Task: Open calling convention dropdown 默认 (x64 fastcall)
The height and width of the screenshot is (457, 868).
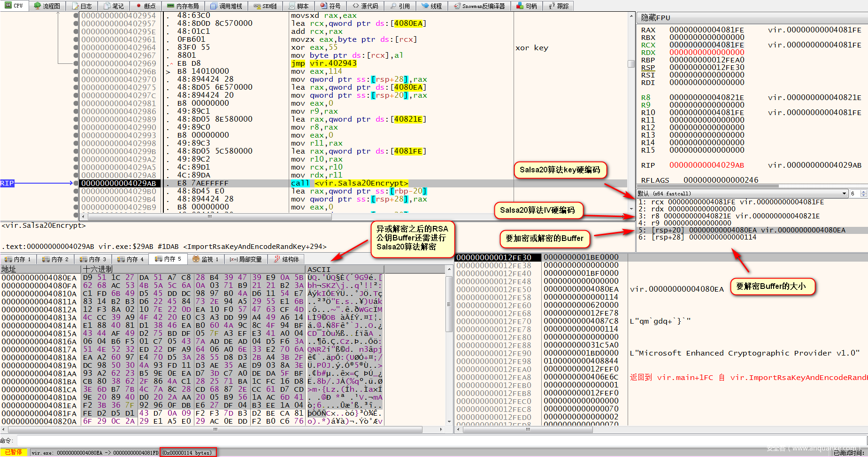Action: 742,194
